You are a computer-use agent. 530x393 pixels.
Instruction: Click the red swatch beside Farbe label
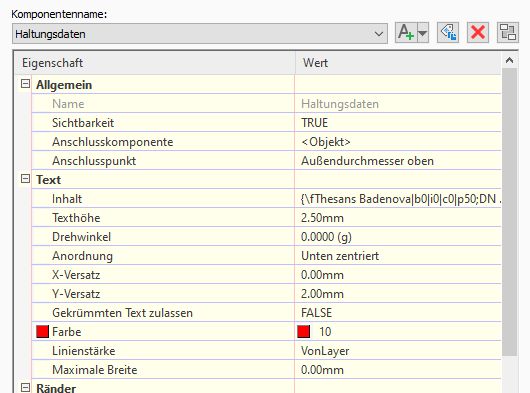pos(43,331)
